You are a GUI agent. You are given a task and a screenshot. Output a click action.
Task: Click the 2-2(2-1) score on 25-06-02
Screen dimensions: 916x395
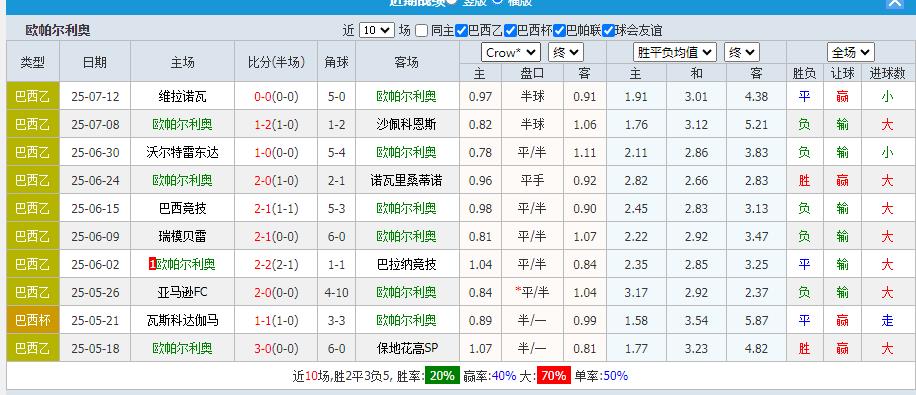pyautogui.click(x=276, y=265)
